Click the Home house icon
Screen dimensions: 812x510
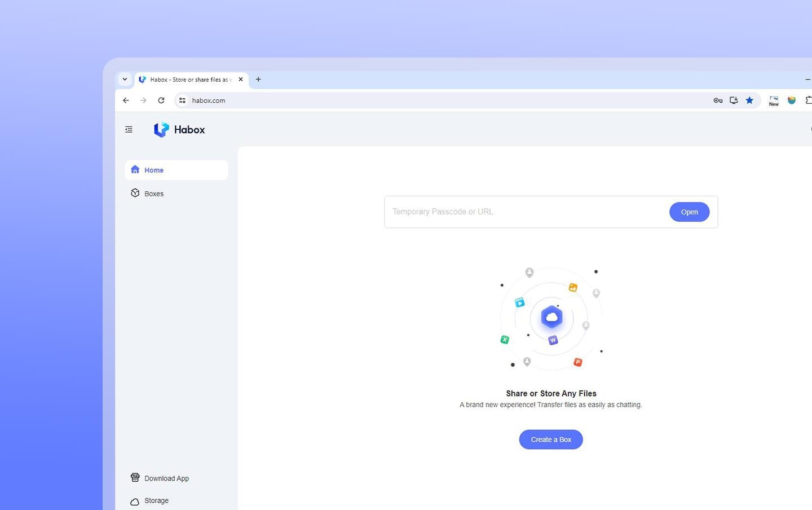click(x=135, y=169)
